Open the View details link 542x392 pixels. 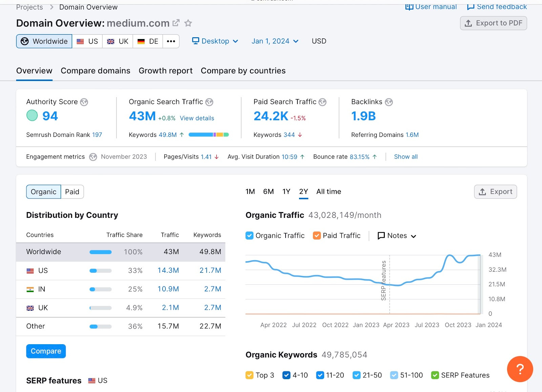197,118
